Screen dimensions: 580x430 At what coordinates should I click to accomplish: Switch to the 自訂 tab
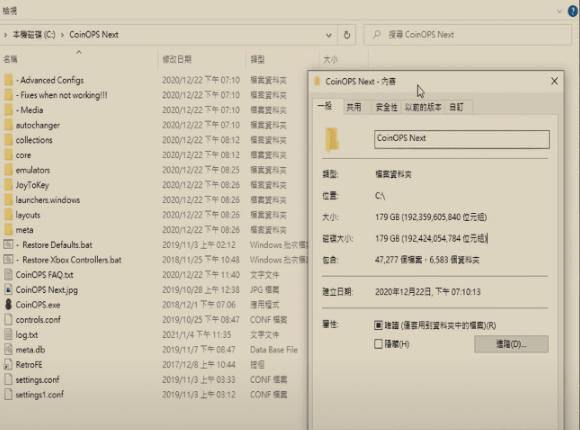pos(456,107)
